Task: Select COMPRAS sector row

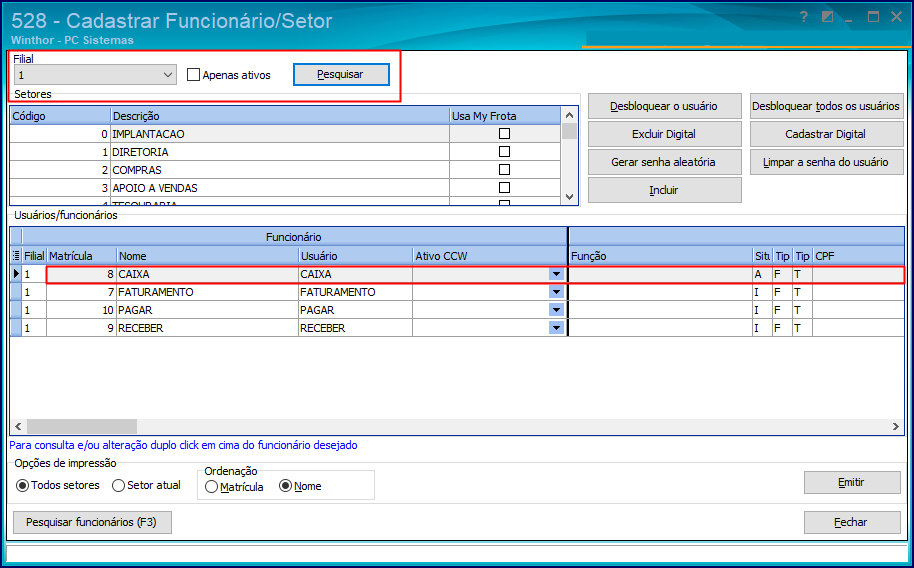Action: tap(285, 170)
